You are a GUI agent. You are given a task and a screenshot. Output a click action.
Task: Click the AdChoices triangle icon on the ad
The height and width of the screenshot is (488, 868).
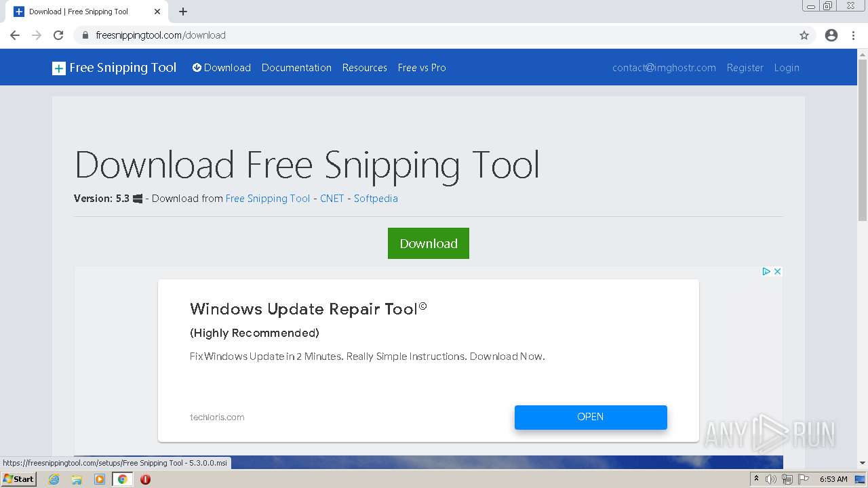tap(766, 271)
